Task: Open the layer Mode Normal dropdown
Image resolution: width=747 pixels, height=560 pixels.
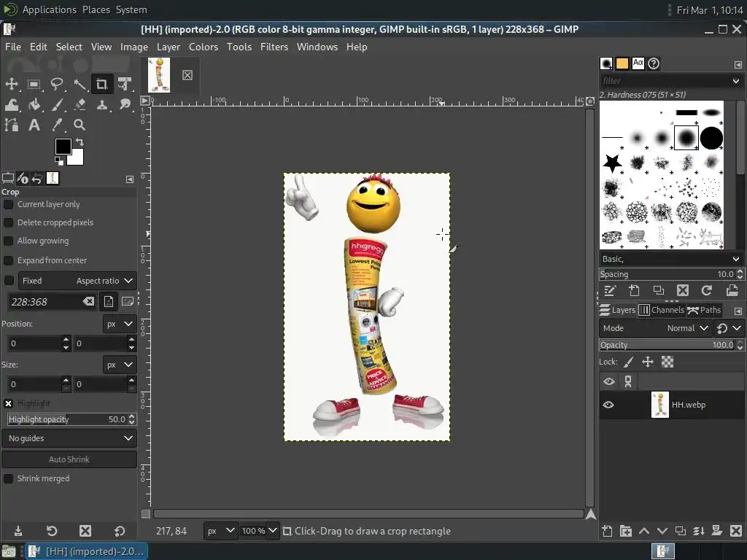Action: pos(655,328)
